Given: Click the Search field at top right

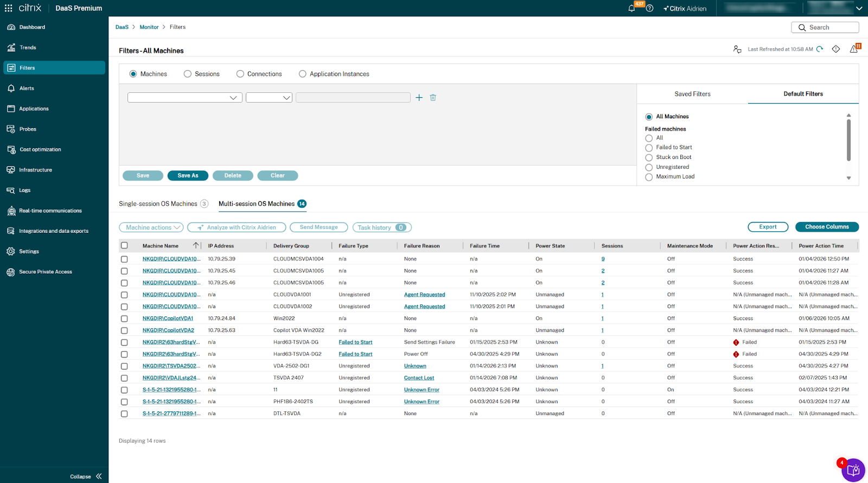Looking at the screenshot, I should [x=825, y=28].
